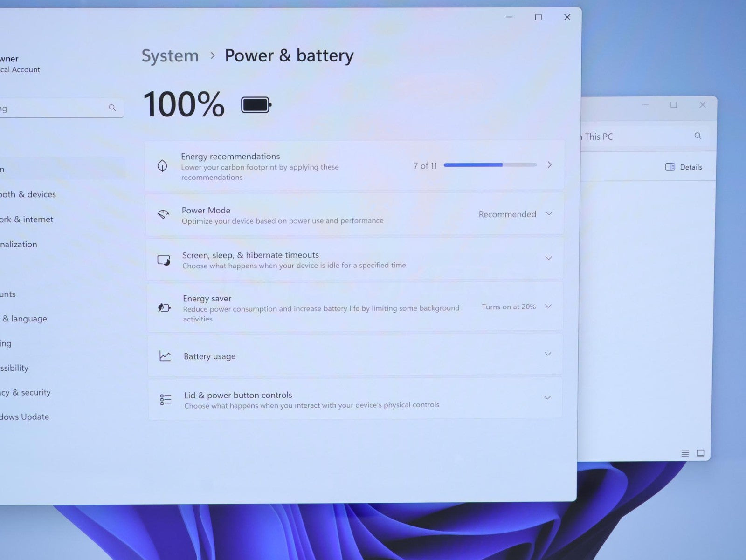Click the settings search magnifier icon
The width and height of the screenshot is (746, 560).
(112, 108)
